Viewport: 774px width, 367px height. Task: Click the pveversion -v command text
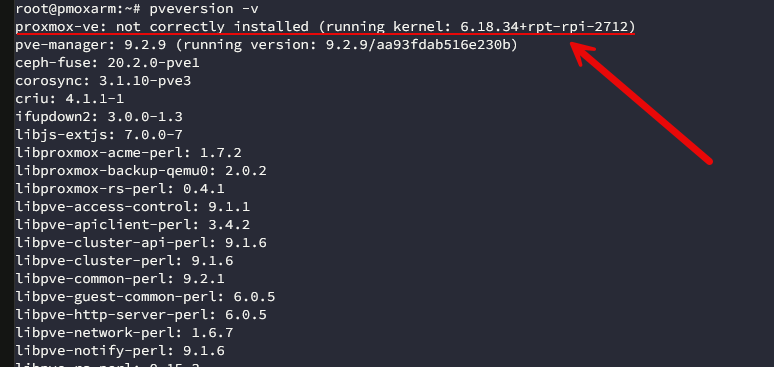click(204, 9)
